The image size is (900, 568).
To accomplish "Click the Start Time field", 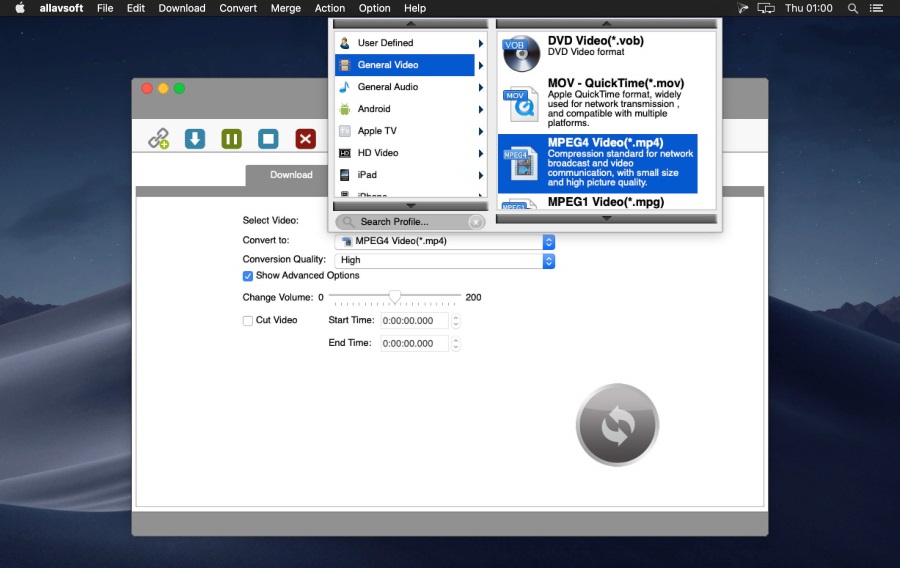I will [414, 321].
